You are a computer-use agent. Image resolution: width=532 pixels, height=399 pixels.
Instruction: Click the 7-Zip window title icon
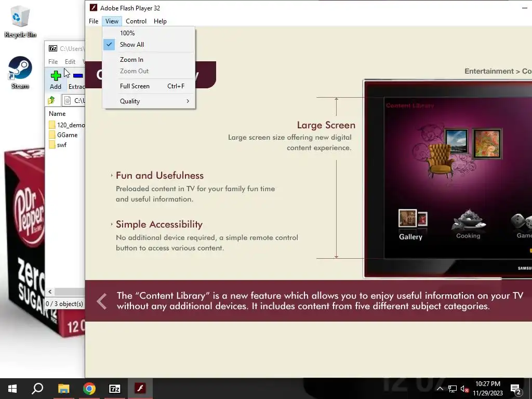[53, 48]
